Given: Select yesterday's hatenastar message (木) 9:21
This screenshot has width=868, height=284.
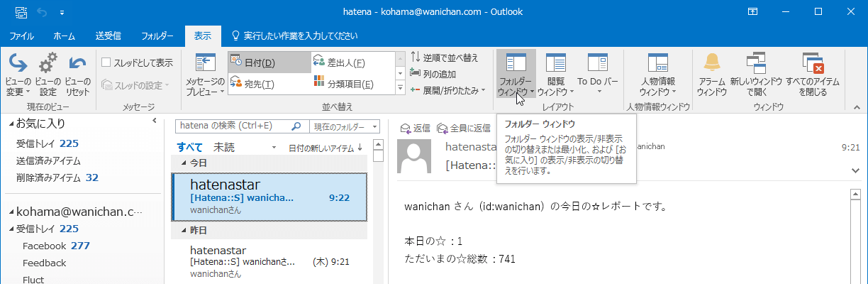Looking at the screenshot, I should coord(269,261).
